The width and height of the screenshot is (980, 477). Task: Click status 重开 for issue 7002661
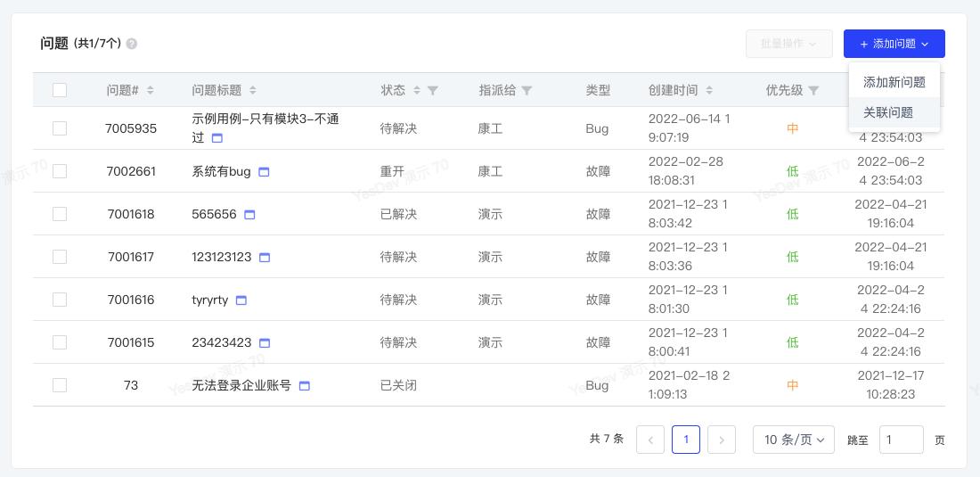coord(393,171)
